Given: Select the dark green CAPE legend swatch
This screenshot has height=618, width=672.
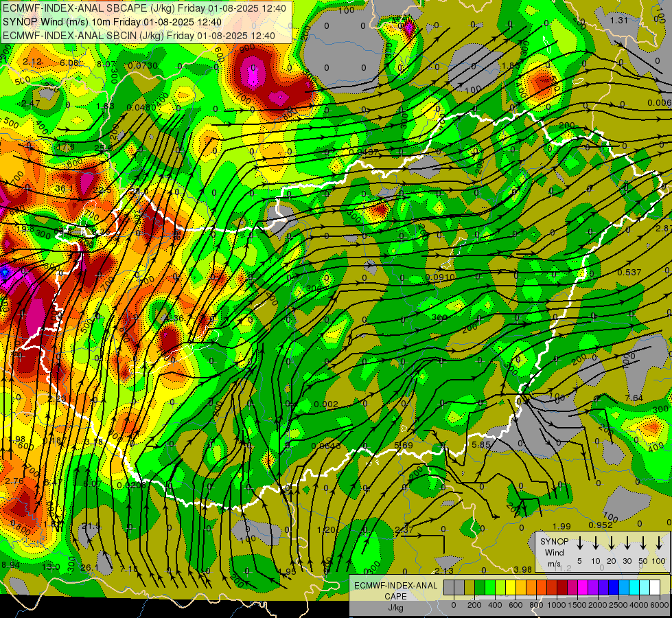Looking at the screenshot, I should point(480,588).
